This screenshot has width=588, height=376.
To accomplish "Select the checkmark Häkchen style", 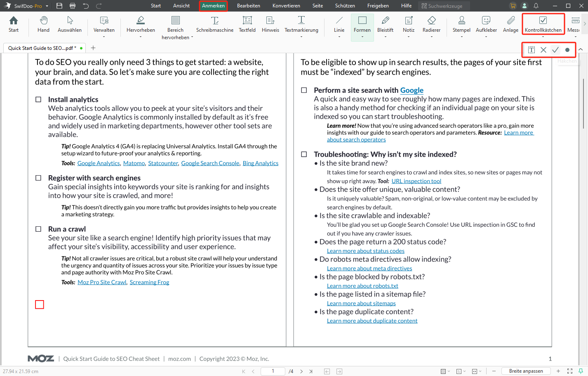I will click(x=555, y=50).
